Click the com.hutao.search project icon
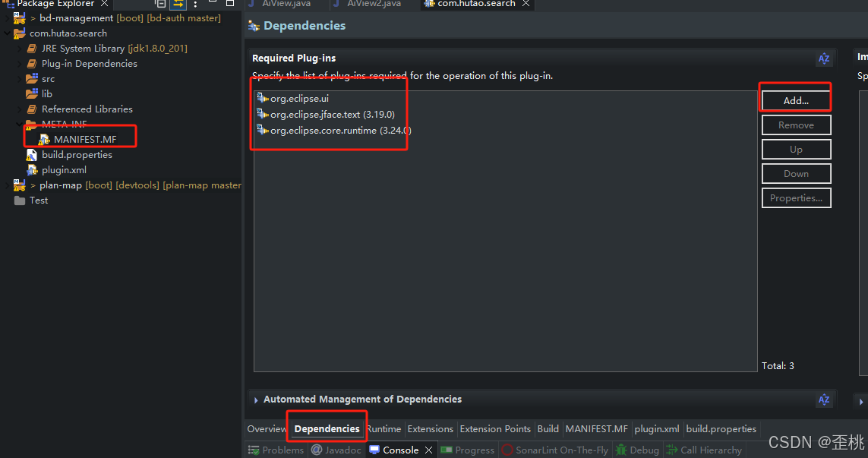 (x=20, y=33)
